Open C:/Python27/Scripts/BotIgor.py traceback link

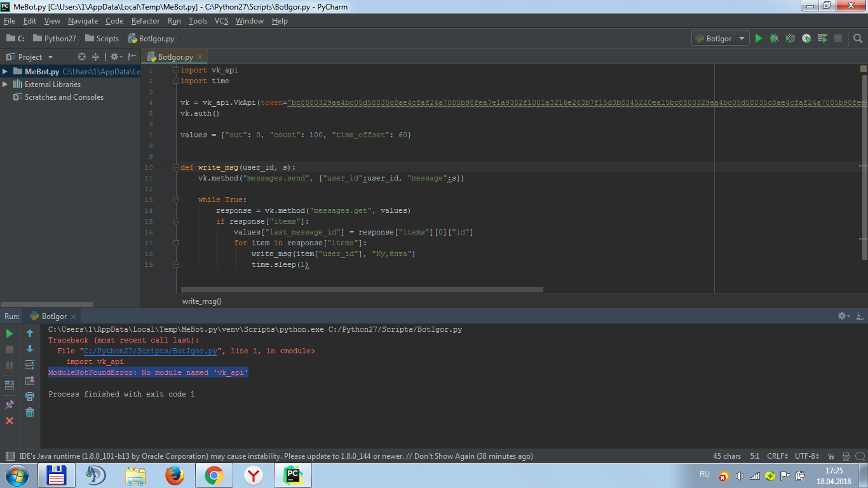pos(151,351)
